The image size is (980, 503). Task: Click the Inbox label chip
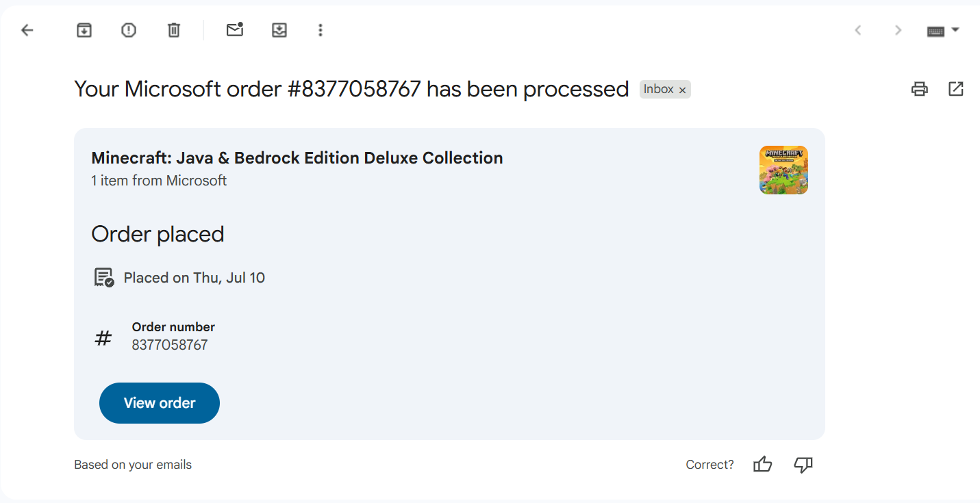pos(658,90)
